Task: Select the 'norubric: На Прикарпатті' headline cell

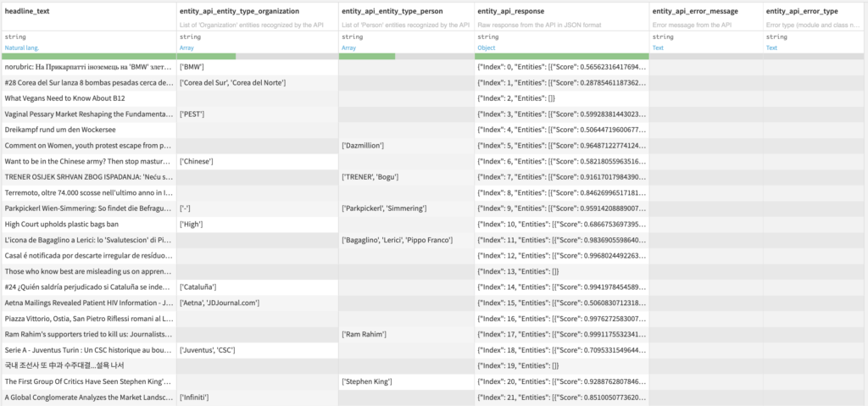Action: [x=88, y=67]
